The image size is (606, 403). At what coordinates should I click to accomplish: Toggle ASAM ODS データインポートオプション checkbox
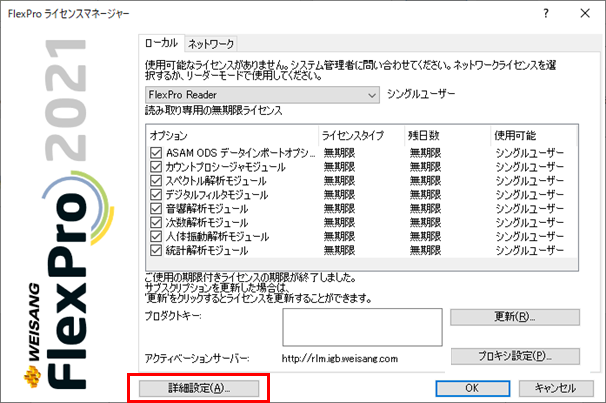pyautogui.click(x=156, y=153)
